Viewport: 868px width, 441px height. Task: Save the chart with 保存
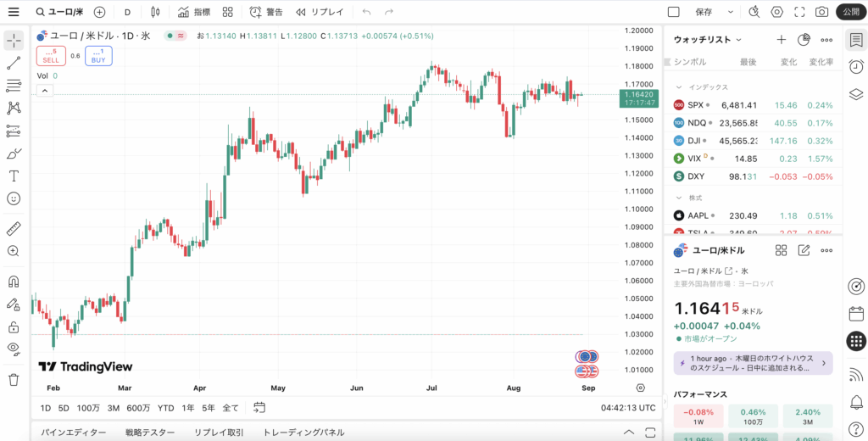tap(704, 12)
